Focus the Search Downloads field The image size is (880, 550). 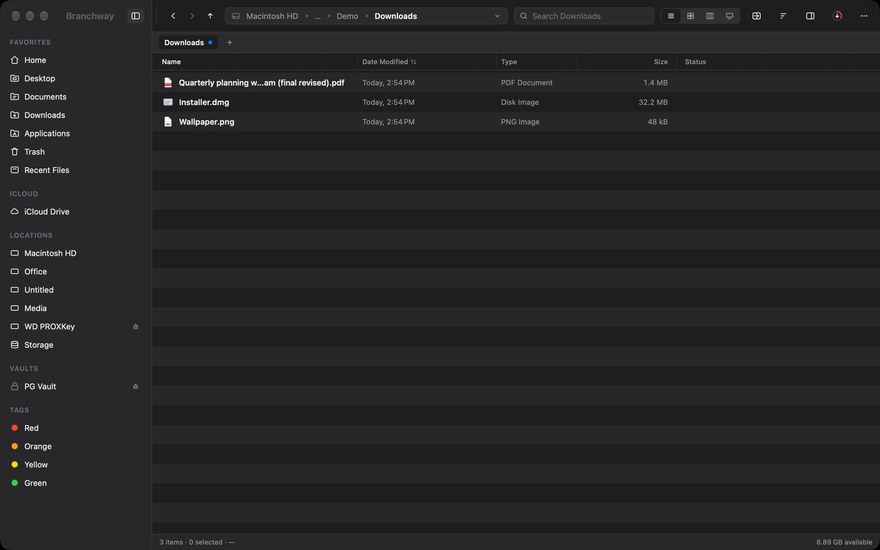point(584,16)
